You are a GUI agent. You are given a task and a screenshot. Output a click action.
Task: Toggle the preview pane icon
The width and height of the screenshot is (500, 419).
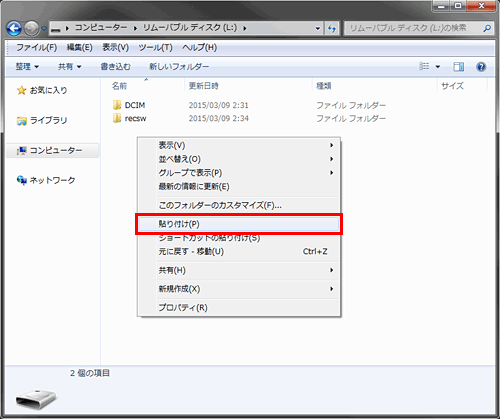[459, 67]
